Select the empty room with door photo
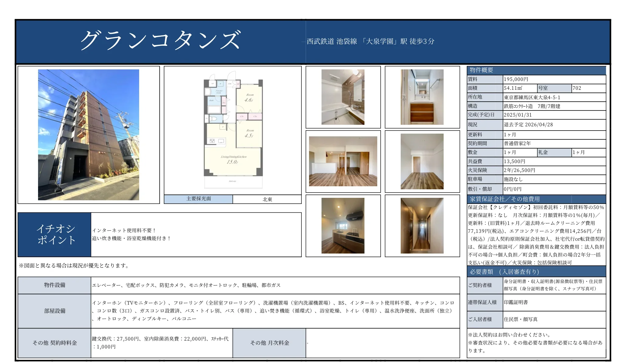 point(422,161)
